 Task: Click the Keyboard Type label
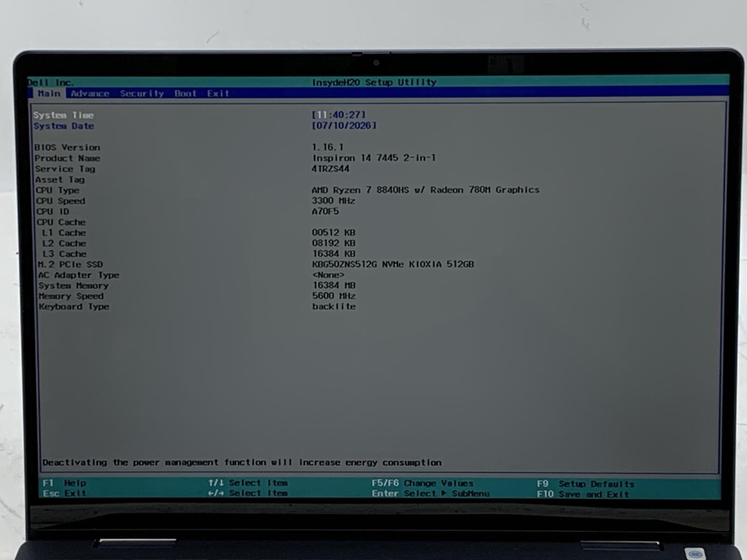[74, 307]
